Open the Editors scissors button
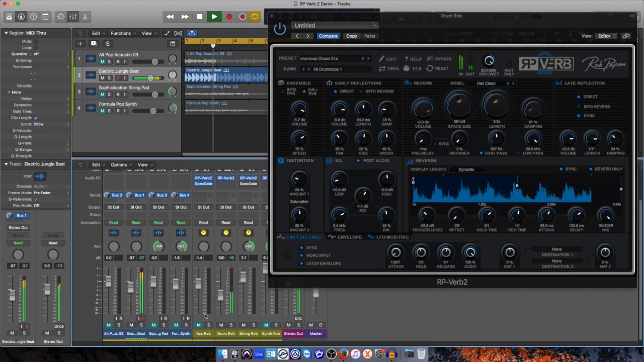Screen dimensions: 644x362 (85, 17)
